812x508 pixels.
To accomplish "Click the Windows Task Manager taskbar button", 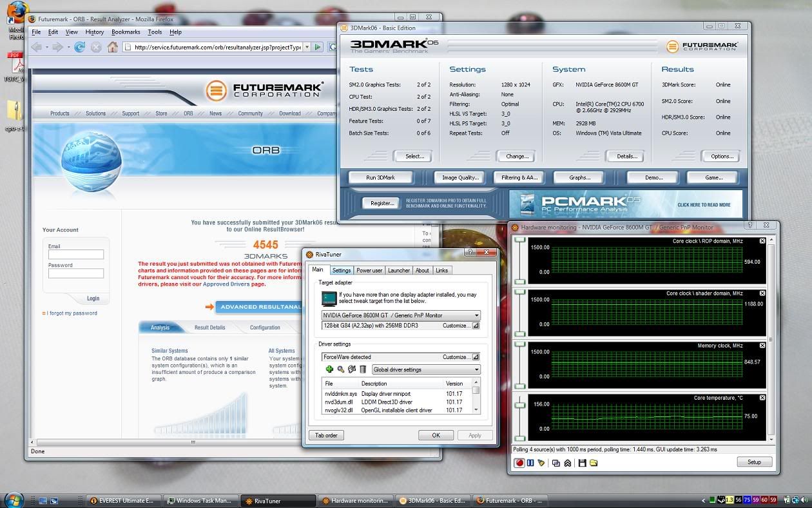I will (x=200, y=500).
